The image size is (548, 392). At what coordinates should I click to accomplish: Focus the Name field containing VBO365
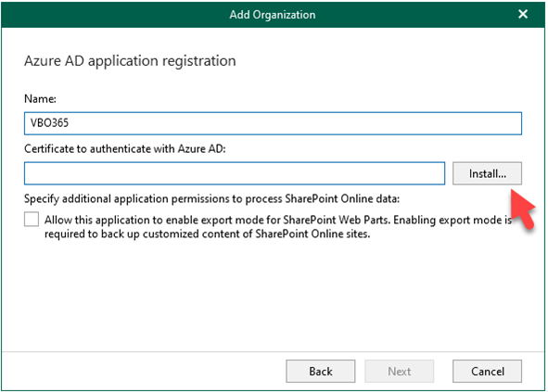point(273,123)
